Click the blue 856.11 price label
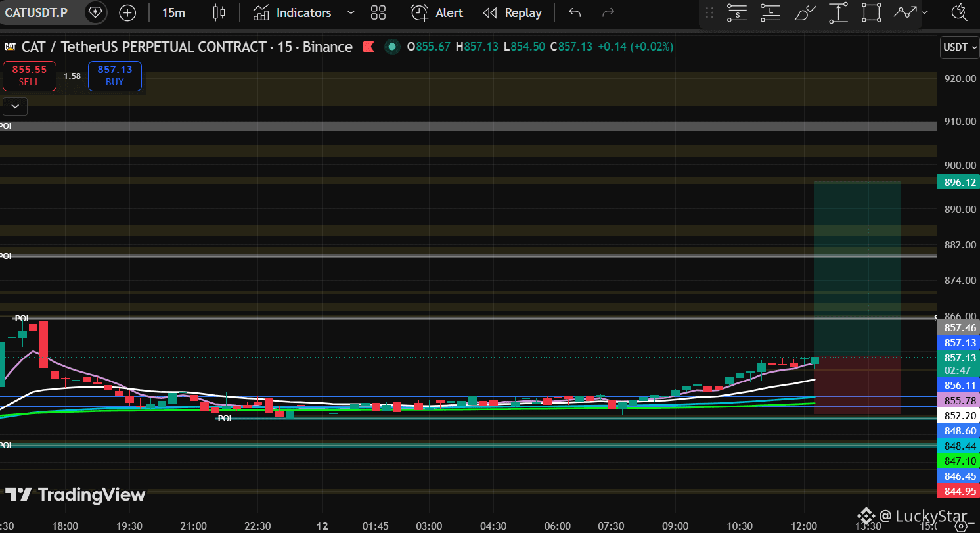 (x=960, y=386)
